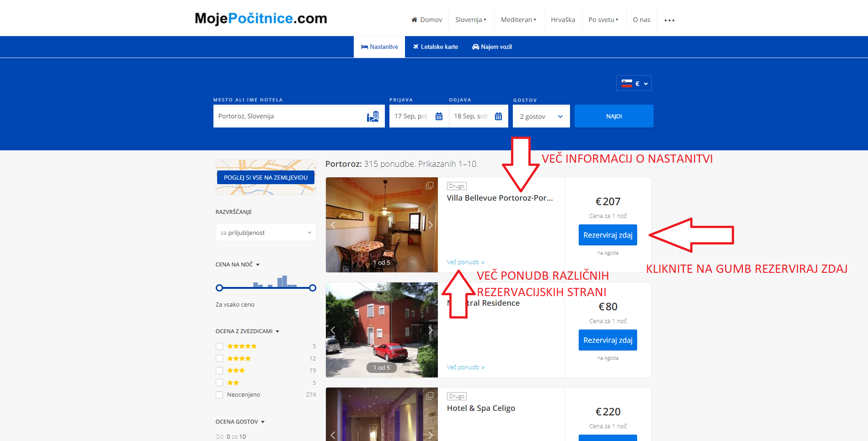Viewport: 868px width, 441px height.
Task: Show next photo of Hotel & Spa Celigo
Action: point(430,435)
